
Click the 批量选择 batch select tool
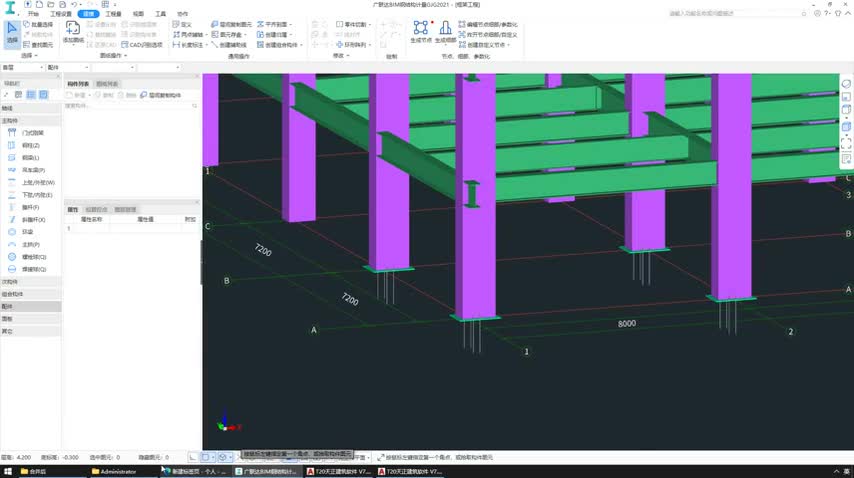pos(38,24)
